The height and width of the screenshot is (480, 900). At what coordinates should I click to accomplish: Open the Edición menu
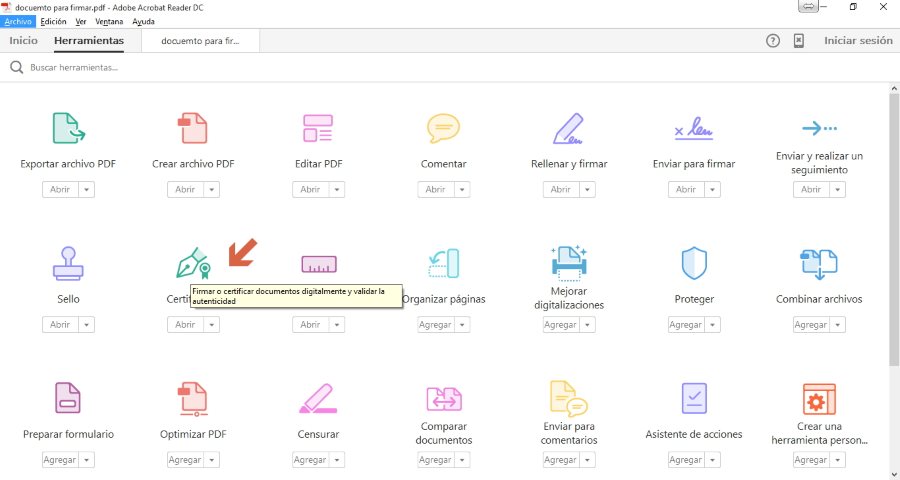(x=53, y=21)
